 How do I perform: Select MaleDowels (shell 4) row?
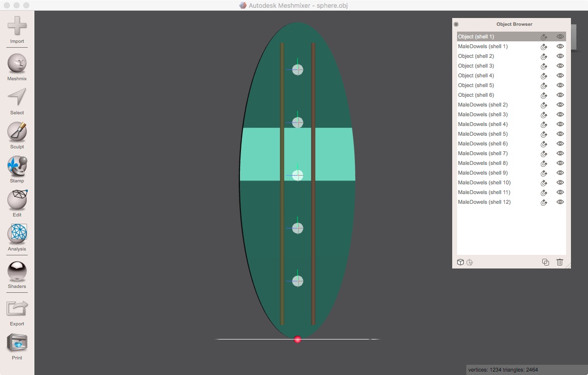(x=511, y=124)
